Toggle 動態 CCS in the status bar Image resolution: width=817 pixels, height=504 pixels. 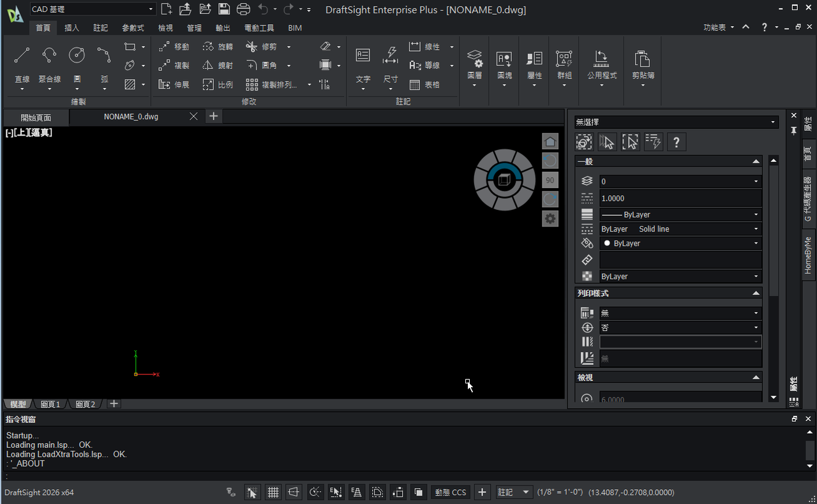451,492
